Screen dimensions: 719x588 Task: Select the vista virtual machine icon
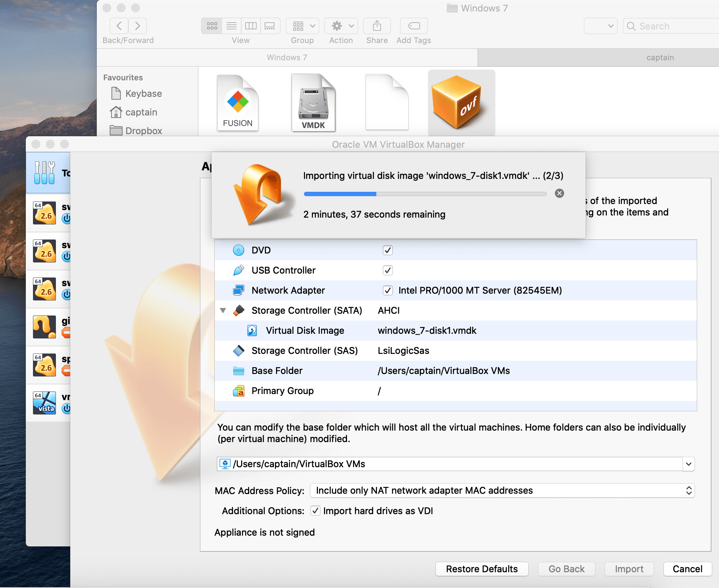[44, 402]
